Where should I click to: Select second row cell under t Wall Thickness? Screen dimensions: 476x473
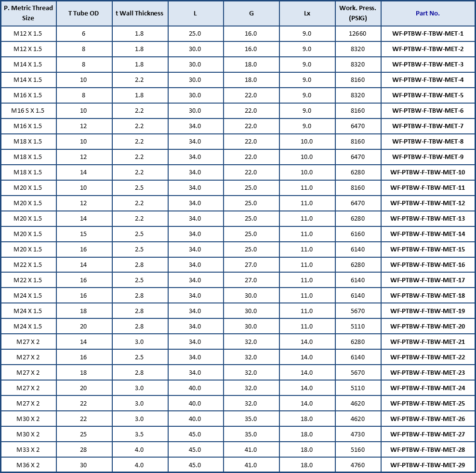pos(140,49)
